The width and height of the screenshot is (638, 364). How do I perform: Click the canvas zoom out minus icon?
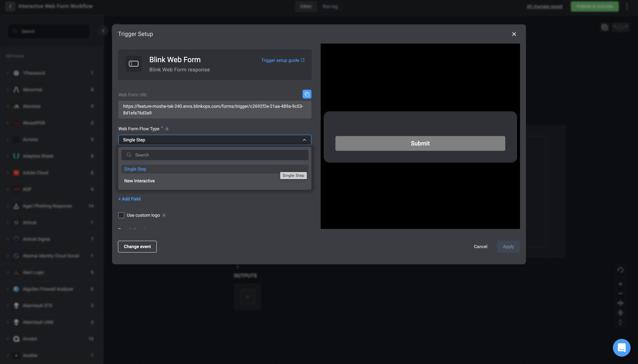(x=620, y=293)
